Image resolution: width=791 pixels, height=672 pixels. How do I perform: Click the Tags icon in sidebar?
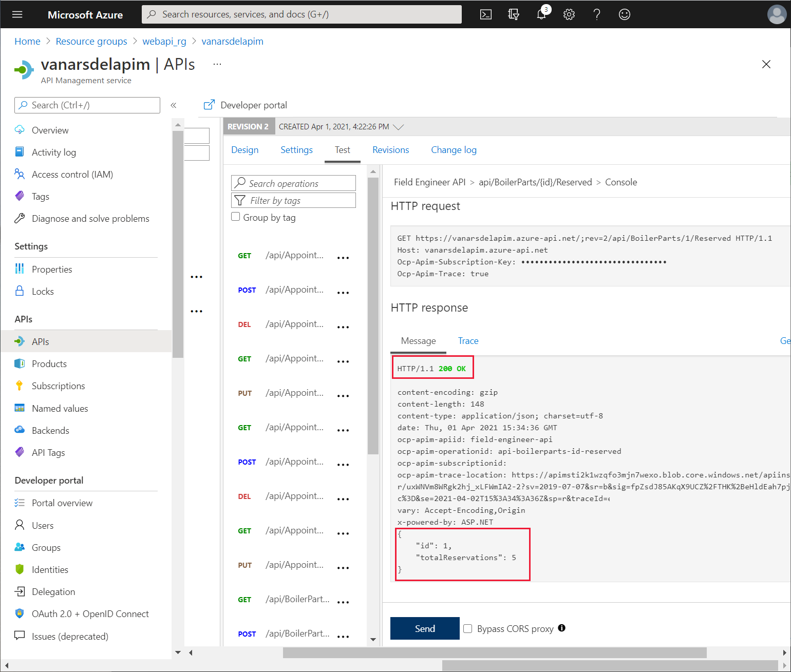point(20,196)
